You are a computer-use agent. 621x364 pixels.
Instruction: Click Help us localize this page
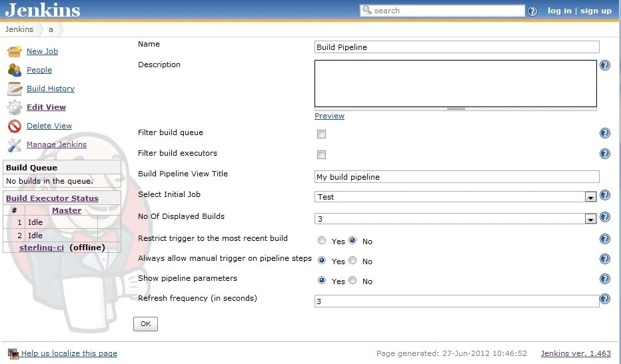[x=69, y=353]
